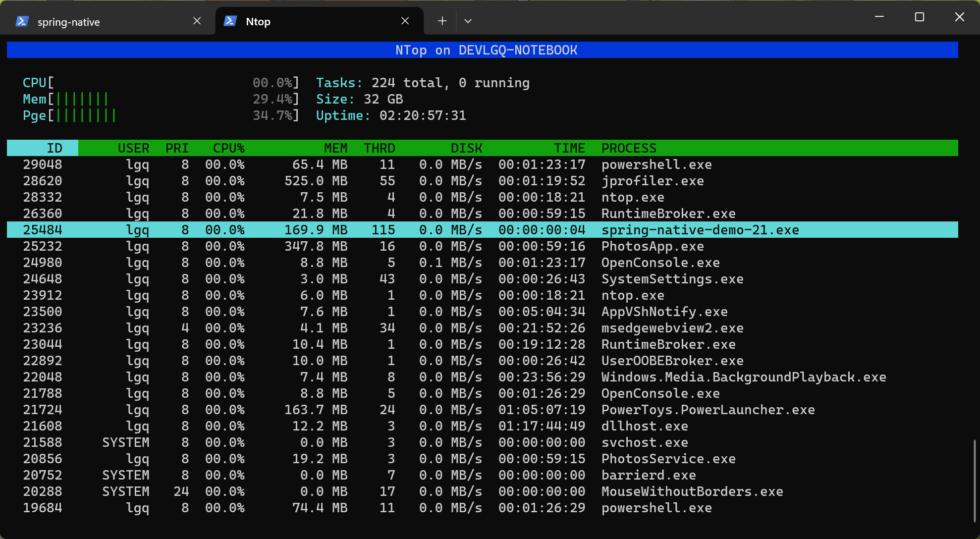980x539 pixels.
Task: Sort by the ID column header
Action: click(43, 148)
